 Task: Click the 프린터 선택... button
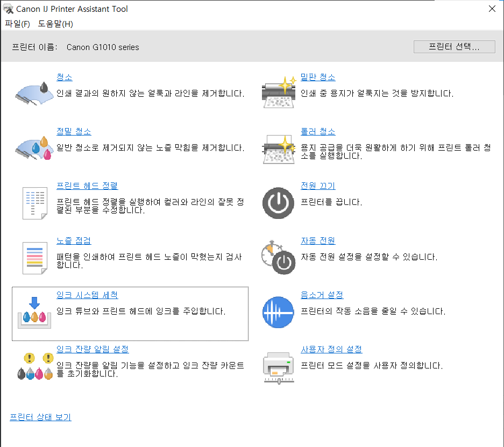click(454, 47)
